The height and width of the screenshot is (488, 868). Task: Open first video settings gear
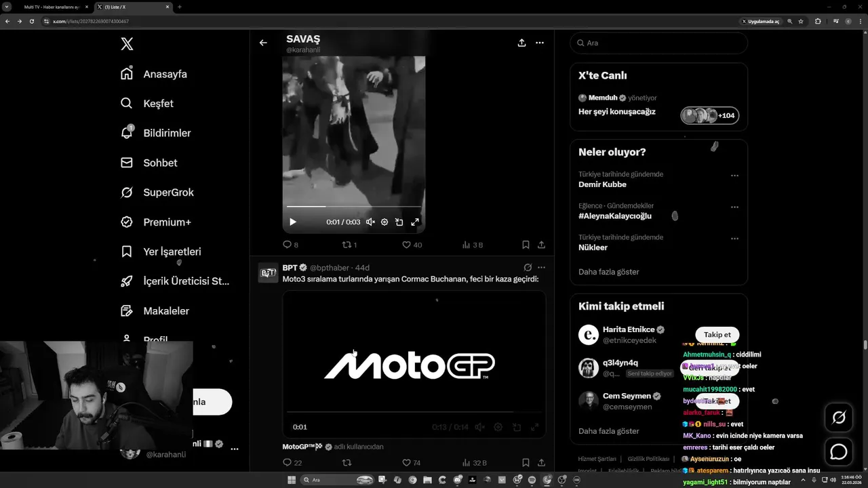click(384, 222)
